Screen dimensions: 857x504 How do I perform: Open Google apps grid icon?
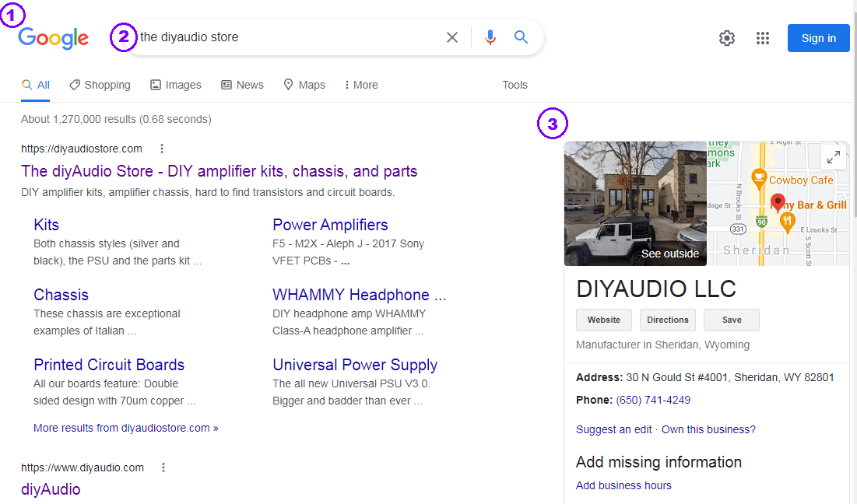763,38
